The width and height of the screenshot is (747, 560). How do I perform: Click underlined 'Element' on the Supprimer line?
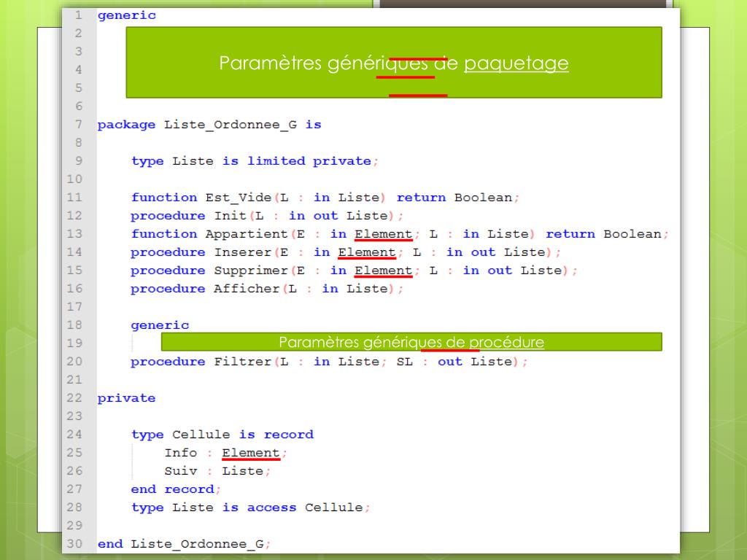point(384,271)
